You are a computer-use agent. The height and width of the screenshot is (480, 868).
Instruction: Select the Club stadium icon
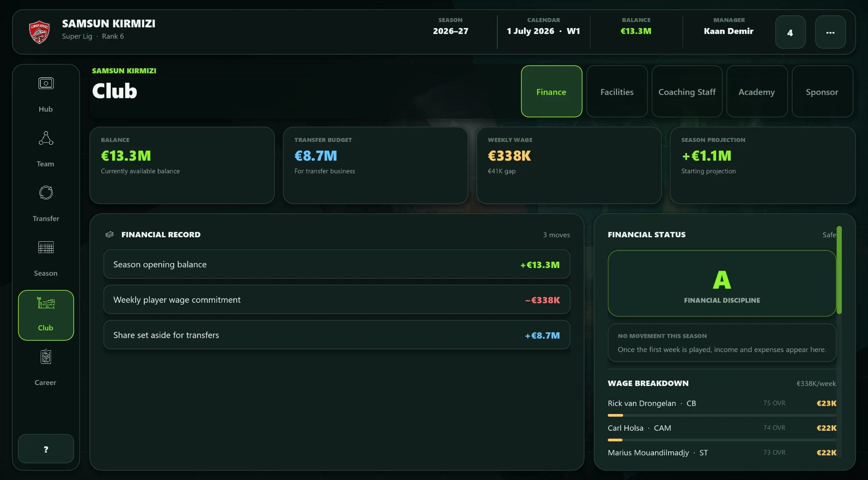click(46, 303)
